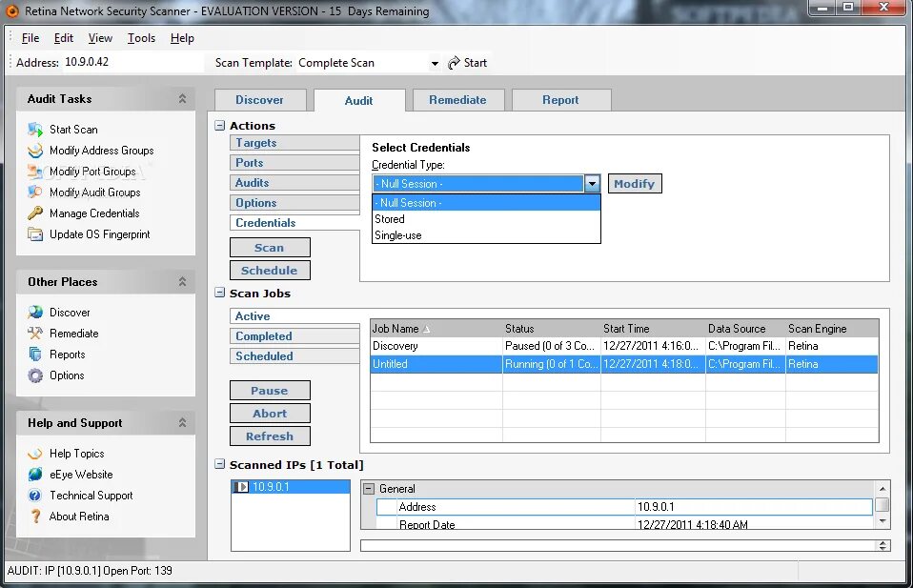Switch to the Report tab

pyautogui.click(x=560, y=99)
